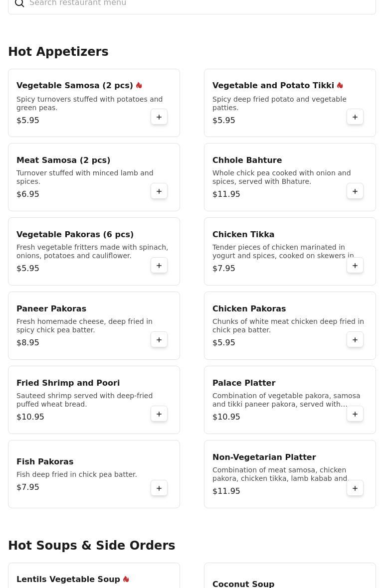The height and width of the screenshot is (588, 384).
Task: Add Paneer Pakoras to the order
Action: (159, 340)
